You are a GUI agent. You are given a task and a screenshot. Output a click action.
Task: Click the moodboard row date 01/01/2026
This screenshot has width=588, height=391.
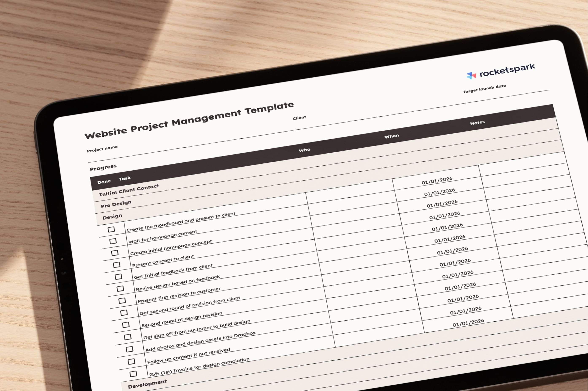pos(437,181)
